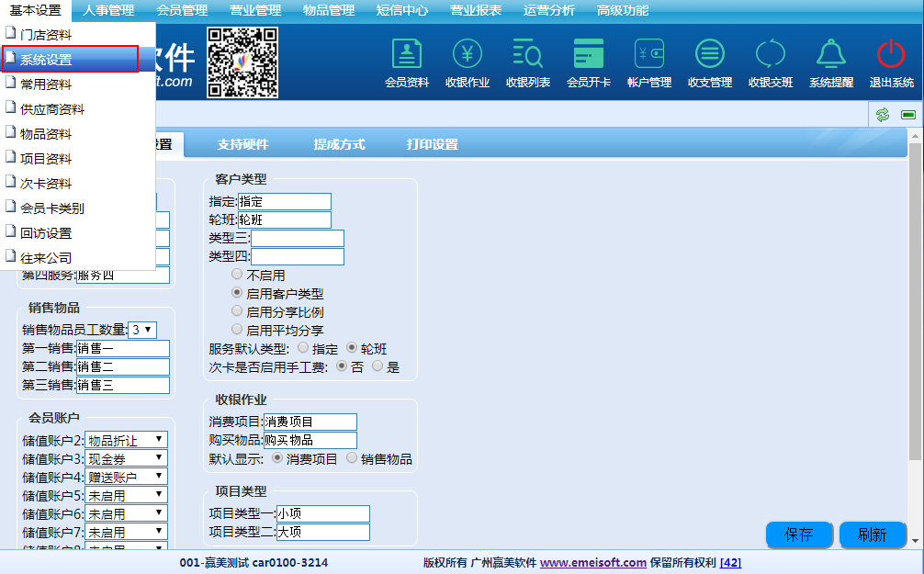Image resolution: width=924 pixels, height=574 pixels.
Task: Select 启用分享比例 radio button
Action: pyautogui.click(x=238, y=311)
